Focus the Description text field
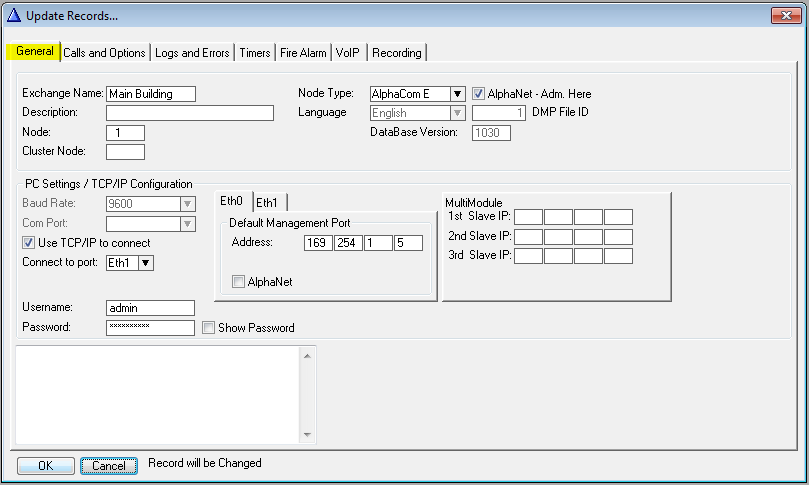809x485 pixels. (189, 113)
